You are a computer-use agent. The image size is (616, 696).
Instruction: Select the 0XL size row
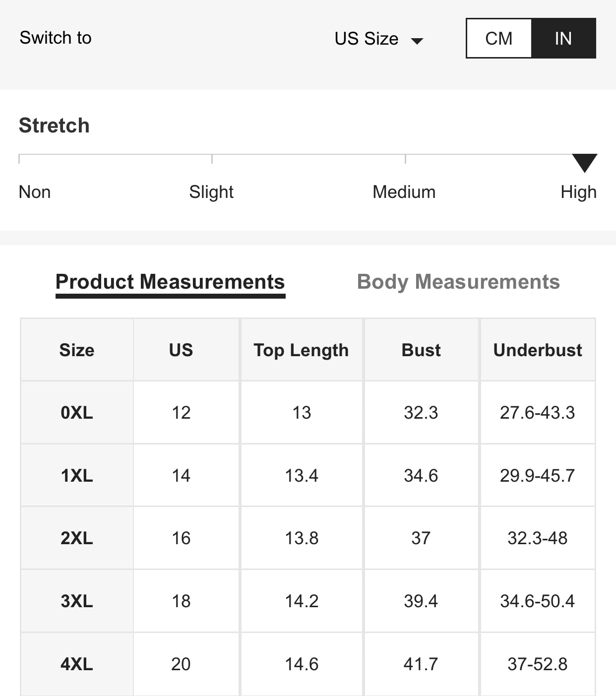[x=77, y=413]
